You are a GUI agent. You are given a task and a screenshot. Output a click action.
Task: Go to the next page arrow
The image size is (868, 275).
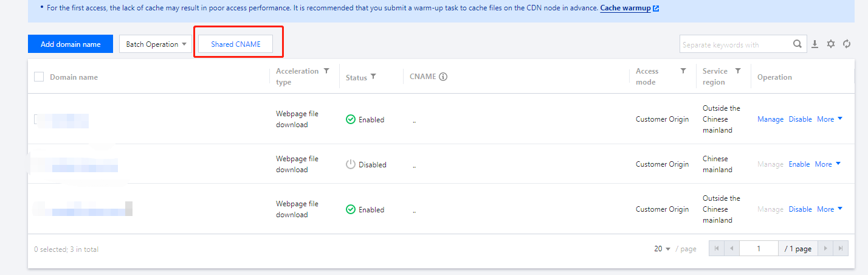825,248
